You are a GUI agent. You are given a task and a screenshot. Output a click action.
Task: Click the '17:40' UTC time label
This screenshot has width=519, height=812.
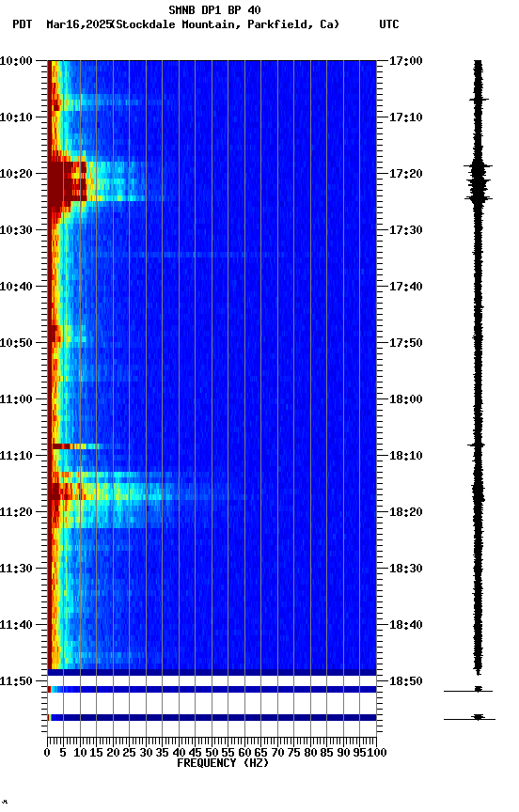coord(406,287)
